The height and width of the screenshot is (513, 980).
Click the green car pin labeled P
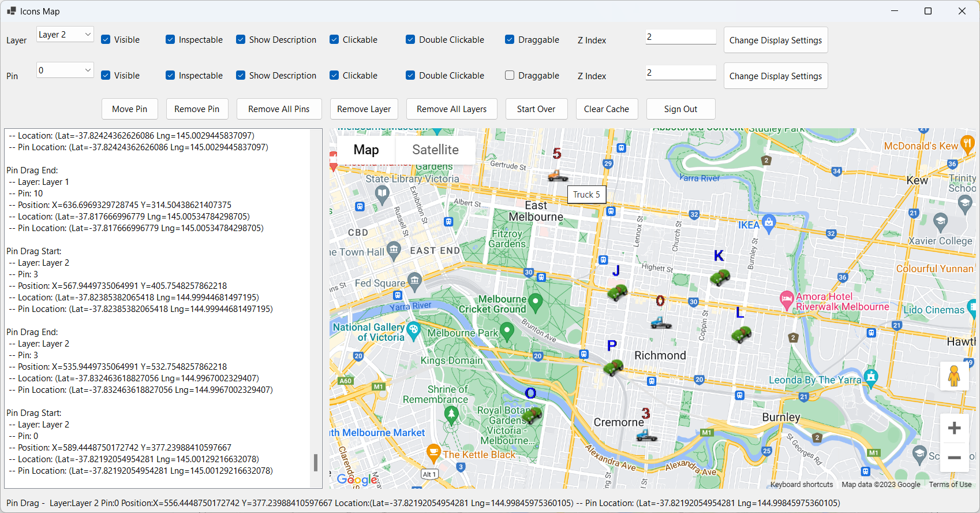click(613, 367)
